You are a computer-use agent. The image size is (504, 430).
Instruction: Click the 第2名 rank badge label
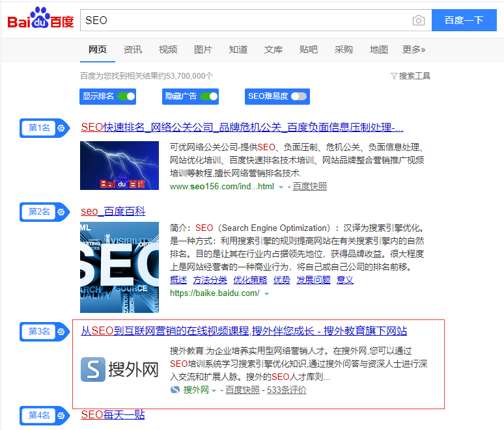click(39, 211)
